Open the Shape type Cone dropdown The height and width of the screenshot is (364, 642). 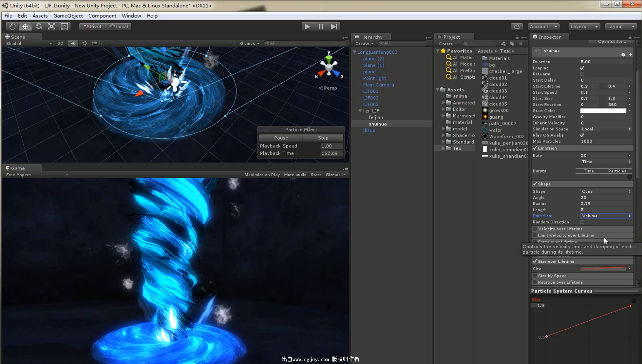pos(606,192)
